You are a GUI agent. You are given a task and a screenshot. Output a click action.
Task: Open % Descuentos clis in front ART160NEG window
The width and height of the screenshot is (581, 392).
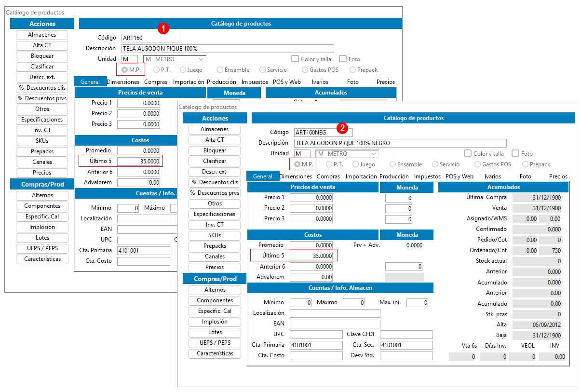click(x=215, y=182)
